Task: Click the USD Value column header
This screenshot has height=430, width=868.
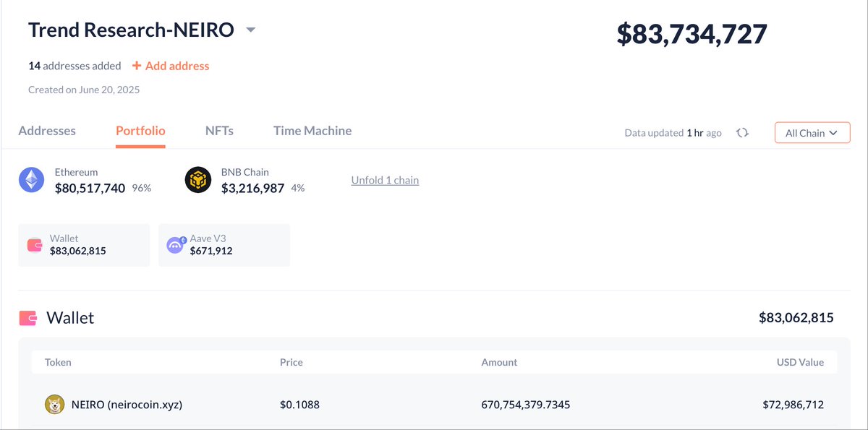Action: coord(800,362)
